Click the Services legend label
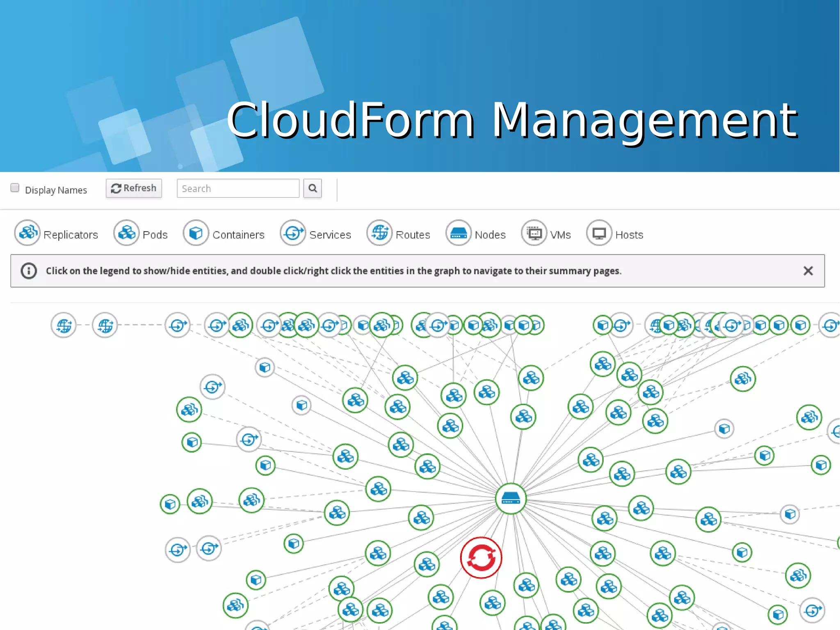This screenshot has width=840, height=630. pyautogui.click(x=330, y=235)
